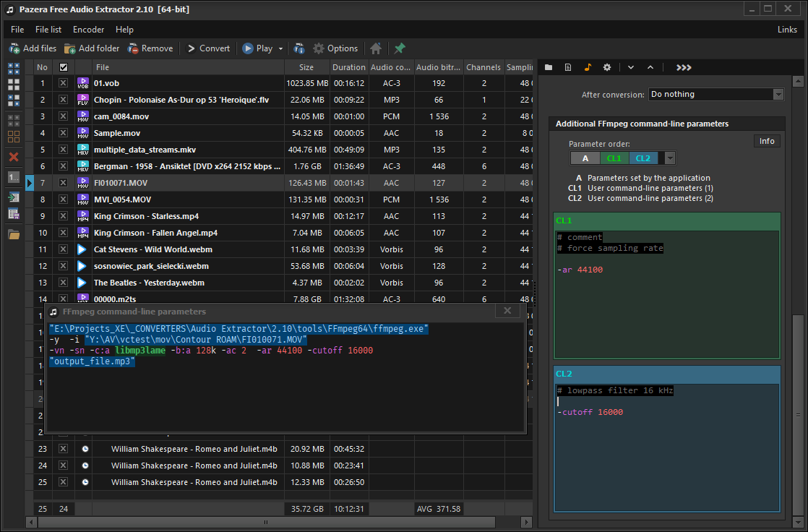Toggle checkbox for Cat Stevens - Wild World.webm
The image size is (808, 532).
click(64, 249)
